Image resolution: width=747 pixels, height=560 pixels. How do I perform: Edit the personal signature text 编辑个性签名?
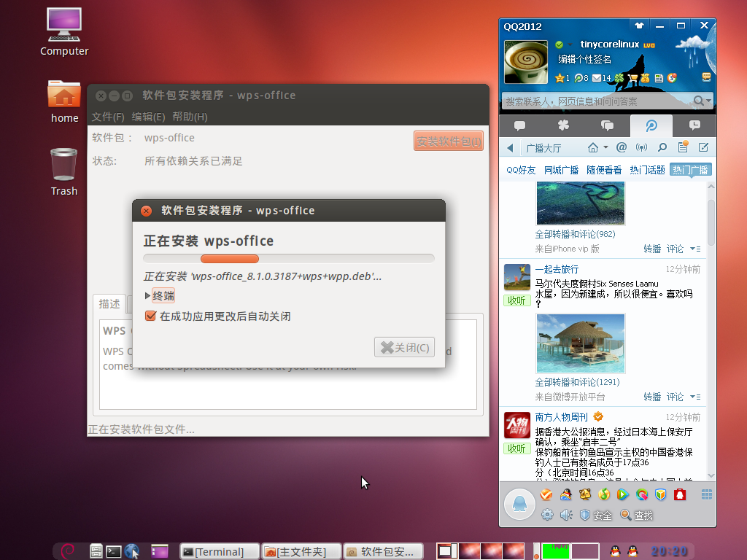coord(584,60)
